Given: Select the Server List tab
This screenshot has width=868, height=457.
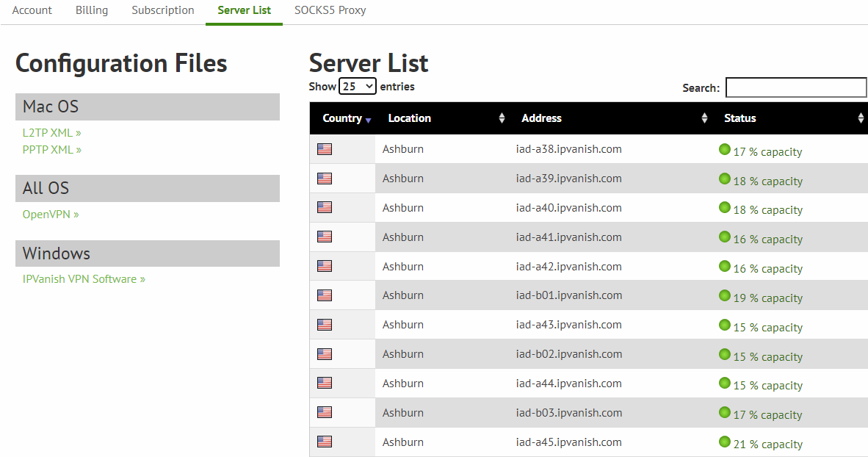Looking at the screenshot, I should pyautogui.click(x=244, y=10).
